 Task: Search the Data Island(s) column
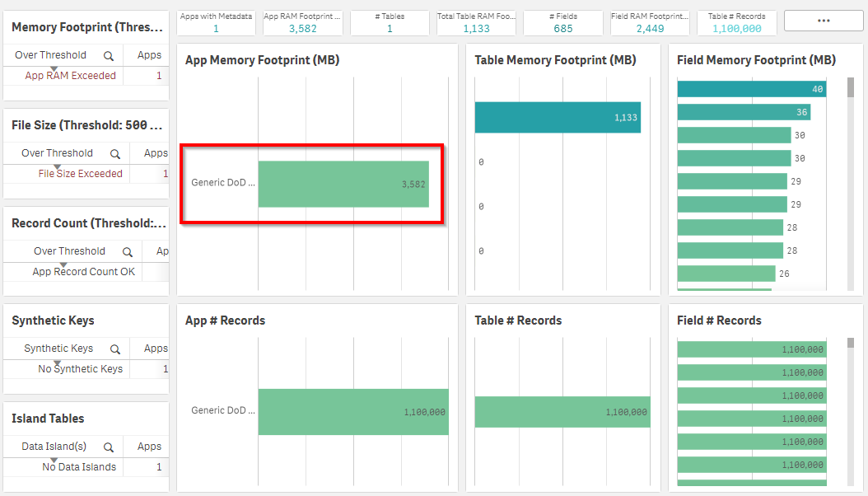pyautogui.click(x=109, y=447)
